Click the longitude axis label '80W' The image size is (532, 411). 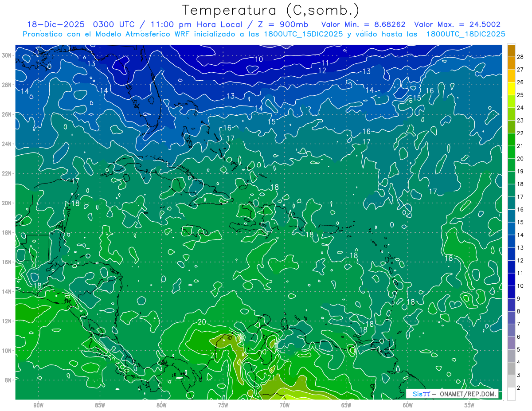pos(161,405)
